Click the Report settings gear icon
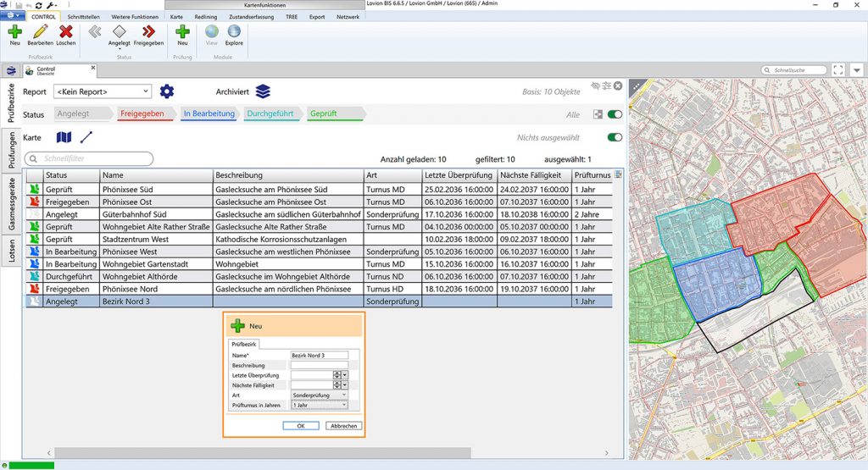Viewport: 868px width, 470px height. point(167,91)
